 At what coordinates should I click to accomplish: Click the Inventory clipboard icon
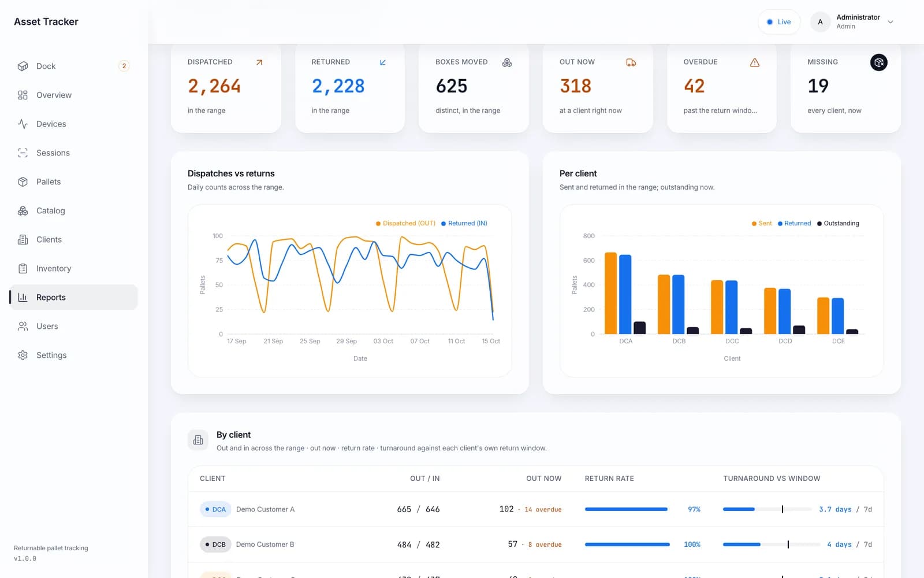click(23, 268)
